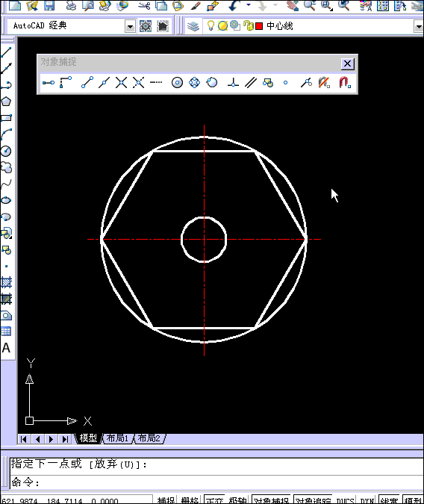This screenshot has height=504, width=424.
Task: Select the Polygon draw tool
Action: (x=6, y=102)
